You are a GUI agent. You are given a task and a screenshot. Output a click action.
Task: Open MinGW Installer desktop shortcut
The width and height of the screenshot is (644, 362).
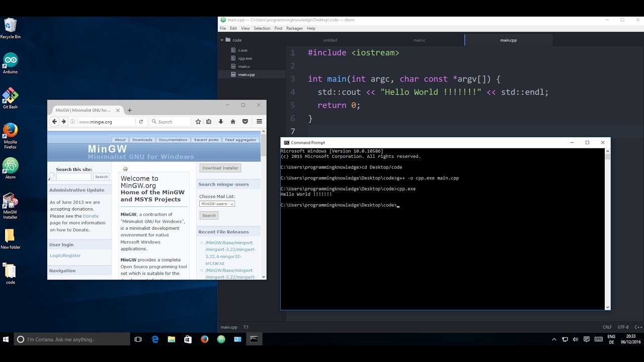click(10, 206)
